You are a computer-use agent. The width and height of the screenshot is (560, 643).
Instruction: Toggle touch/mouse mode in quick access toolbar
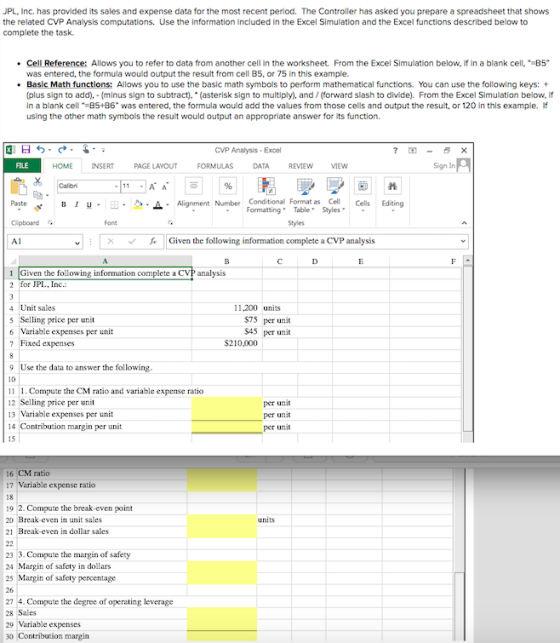point(86,149)
